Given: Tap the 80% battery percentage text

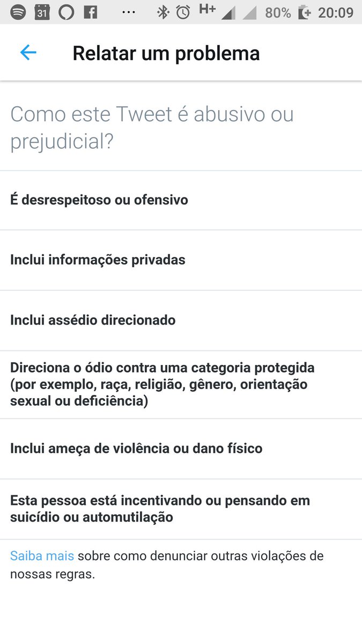Looking at the screenshot, I should [278, 12].
